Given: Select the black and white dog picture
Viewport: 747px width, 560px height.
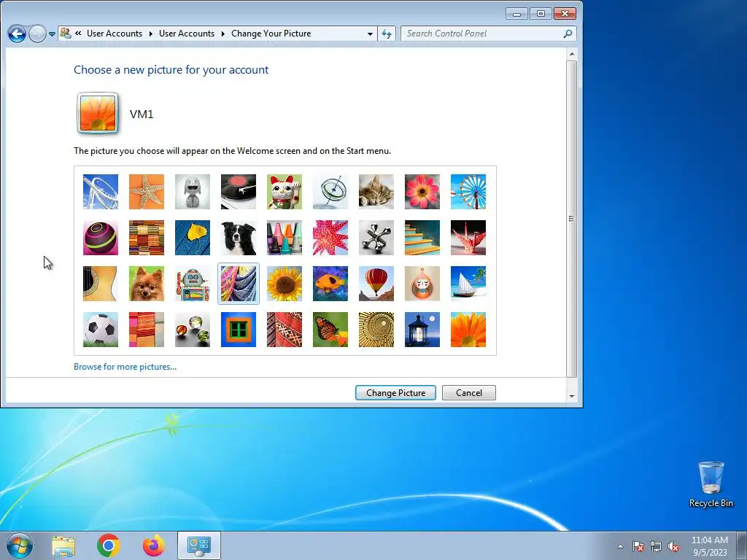Looking at the screenshot, I should point(239,238).
